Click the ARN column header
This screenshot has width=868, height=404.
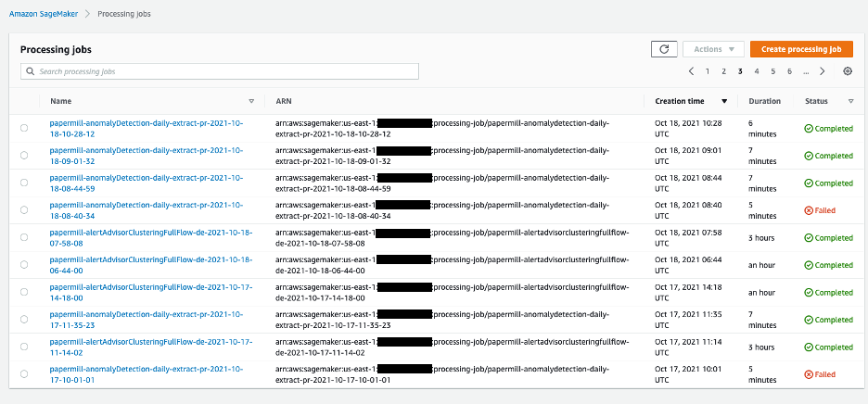click(284, 101)
